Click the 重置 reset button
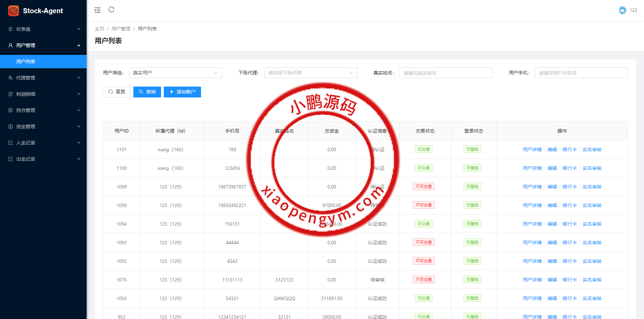644x319 pixels. (117, 92)
